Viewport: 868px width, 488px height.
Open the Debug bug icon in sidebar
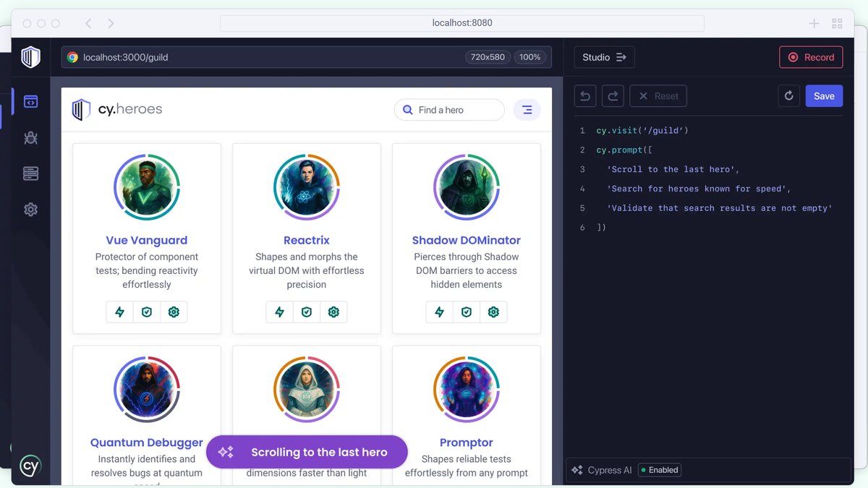coord(30,137)
